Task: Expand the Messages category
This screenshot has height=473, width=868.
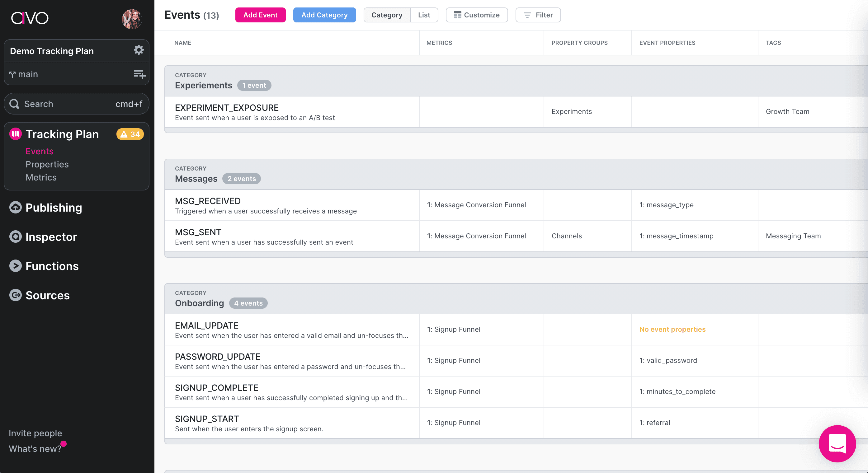Action: (x=196, y=178)
